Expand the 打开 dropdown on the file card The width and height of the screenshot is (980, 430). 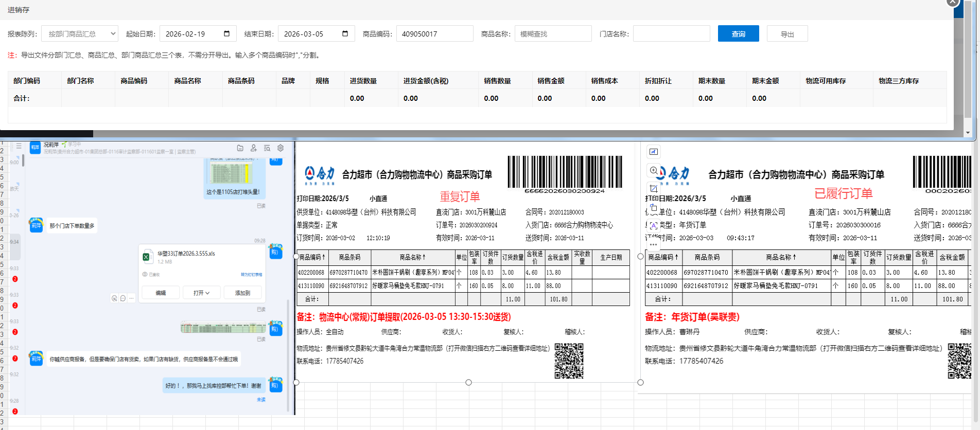click(201, 293)
